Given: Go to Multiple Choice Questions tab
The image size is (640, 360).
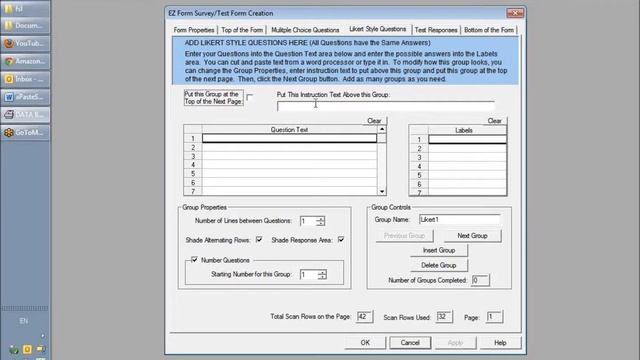Looking at the screenshot, I should (305, 30).
